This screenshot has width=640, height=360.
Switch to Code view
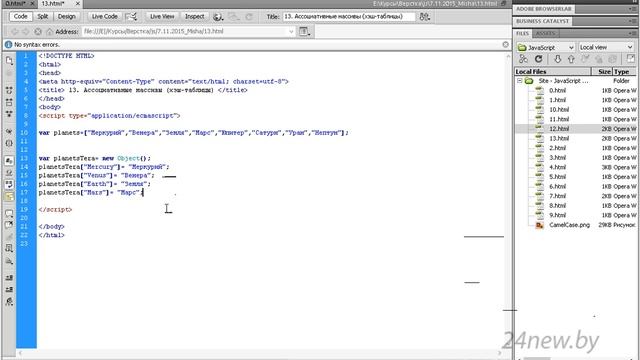[x=20, y=17]
